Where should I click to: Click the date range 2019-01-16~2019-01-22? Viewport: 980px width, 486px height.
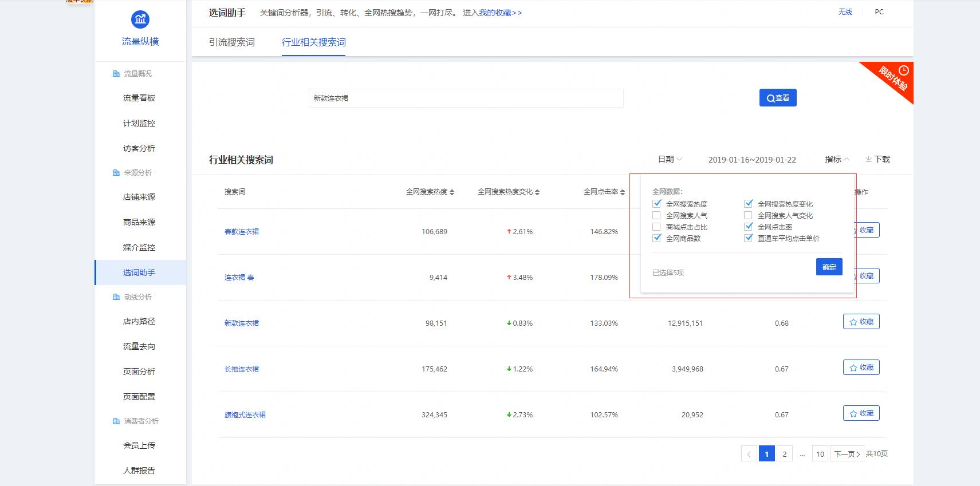click(x=752, y=160)
